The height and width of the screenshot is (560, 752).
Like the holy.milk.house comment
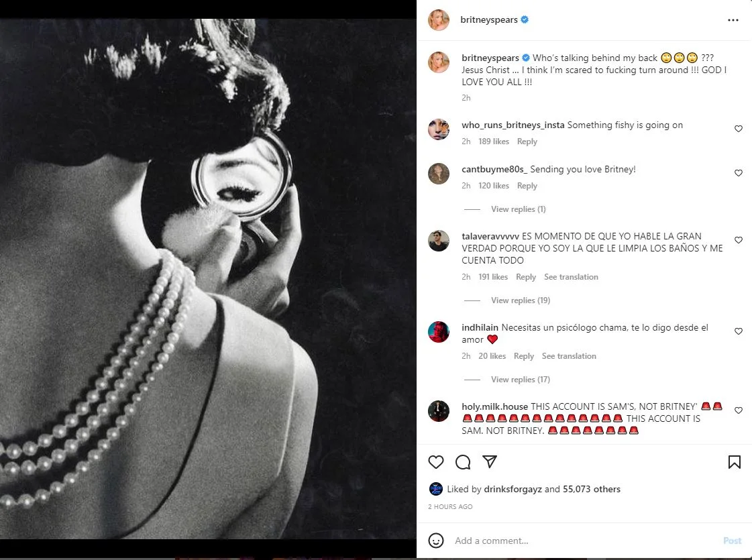tap(739, 410)
